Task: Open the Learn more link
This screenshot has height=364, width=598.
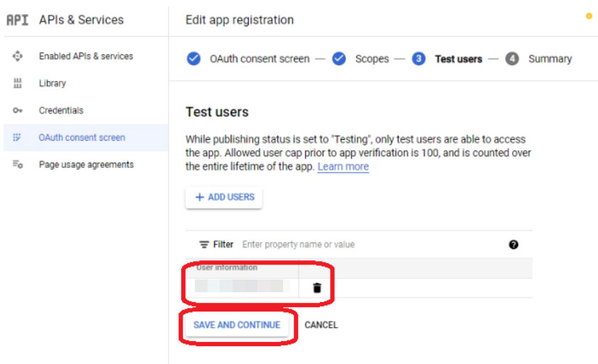Action: point(343,166)
